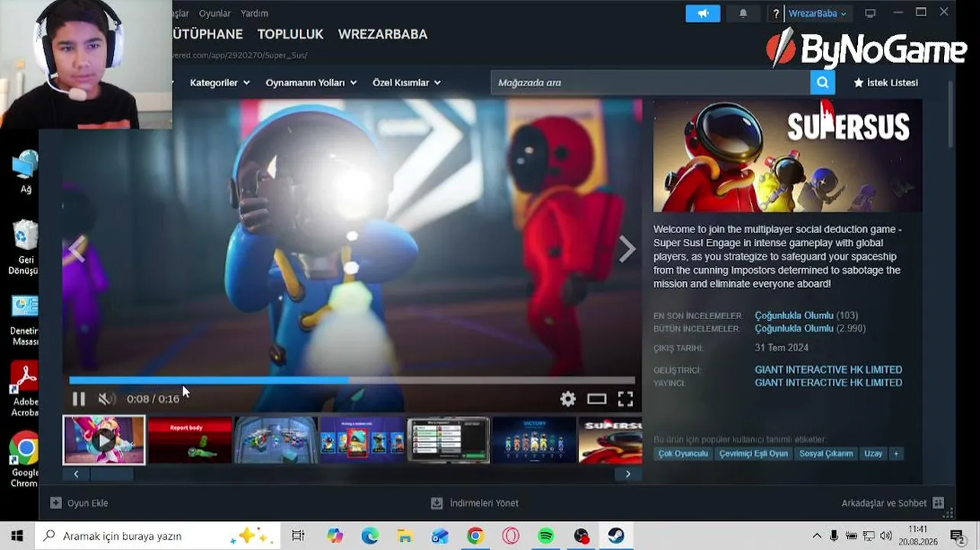Screen dimensions: 980x550
Task: Open the notifications bell
Action: pos(743,13)
